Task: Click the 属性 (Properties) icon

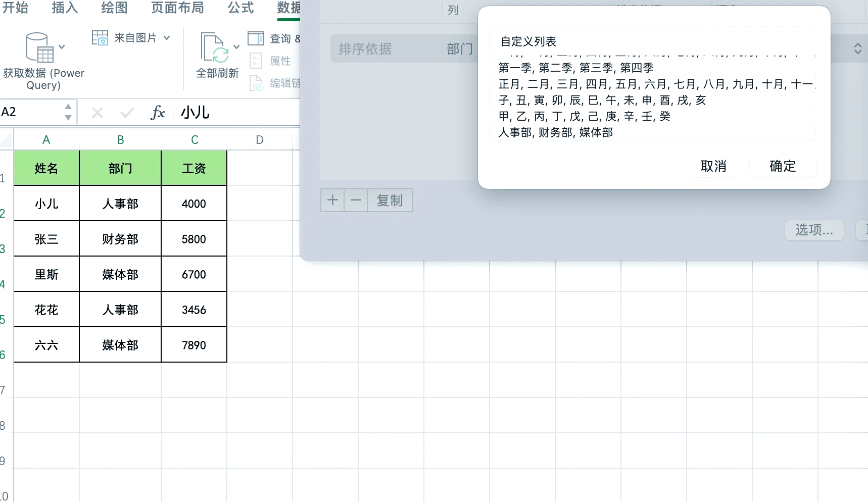Action: tap(256, 61)
